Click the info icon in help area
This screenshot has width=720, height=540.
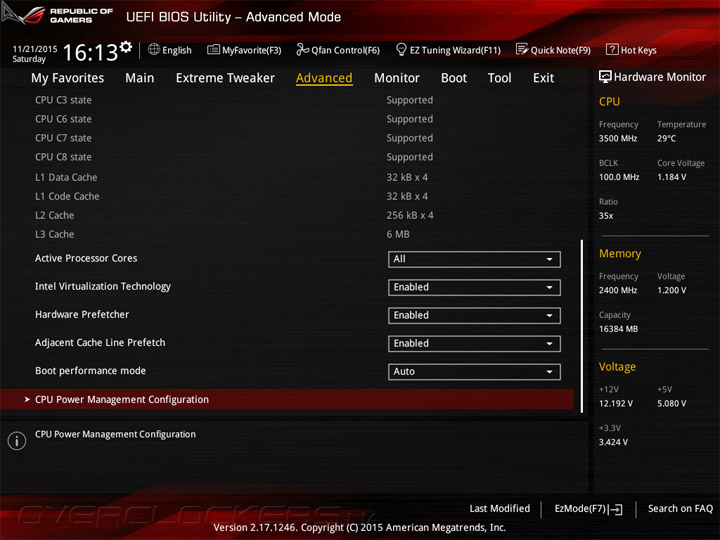[17, 440]
